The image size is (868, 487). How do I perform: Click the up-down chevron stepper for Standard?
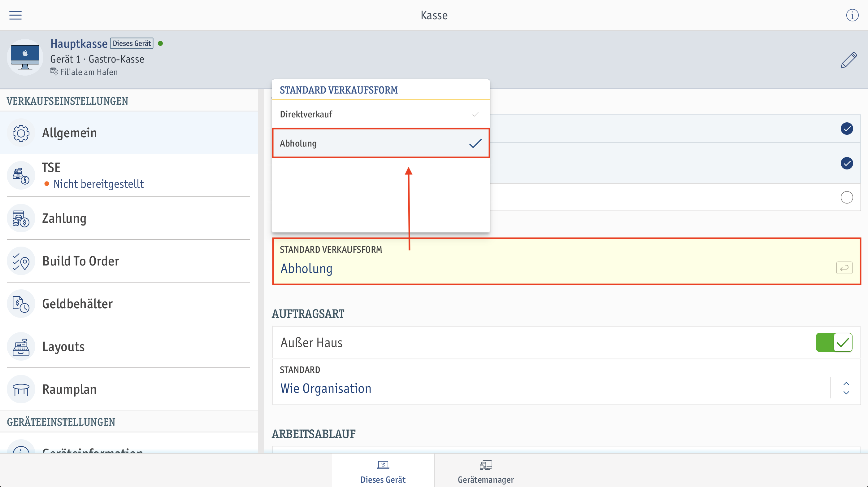[x=846, y=388]
